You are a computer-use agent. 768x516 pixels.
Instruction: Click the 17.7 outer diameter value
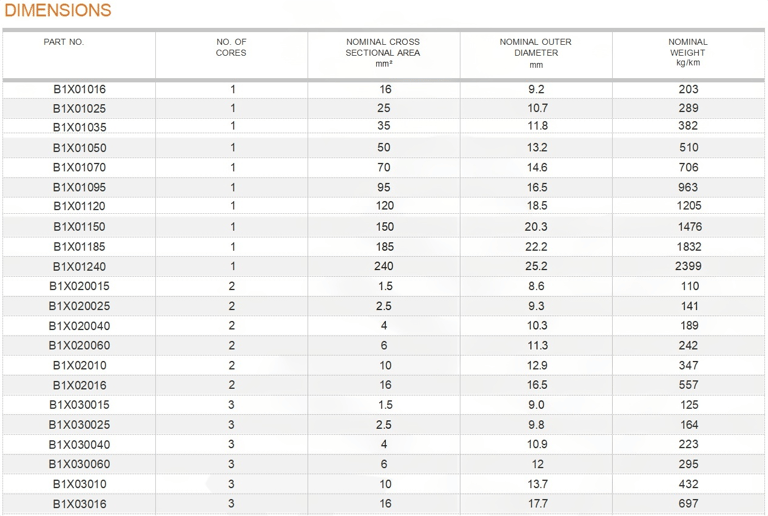[537, 503]
